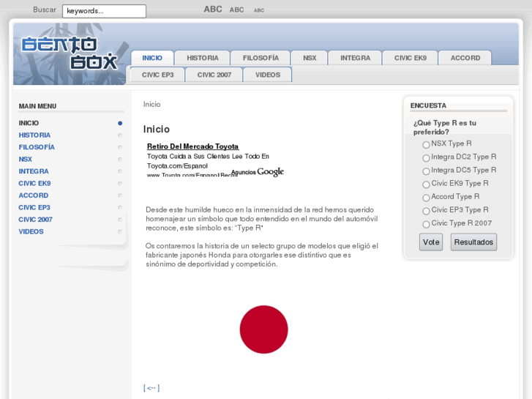Click the keywords search field
This screenshot has width=532, height=399.
104,11
